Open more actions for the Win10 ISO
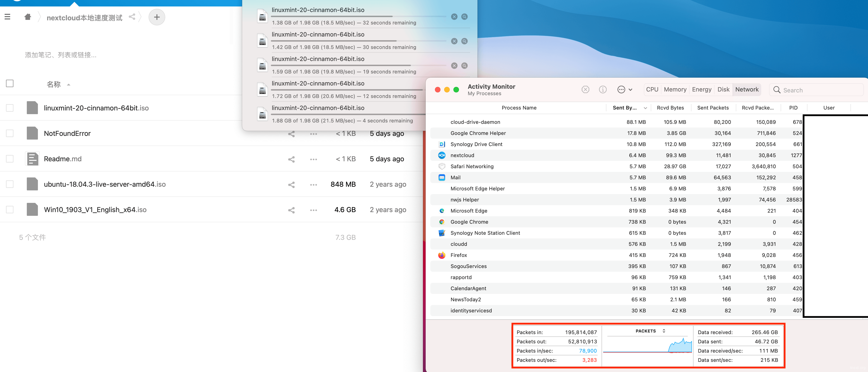Viewport: 868px width, 372px height. point(313,210)
